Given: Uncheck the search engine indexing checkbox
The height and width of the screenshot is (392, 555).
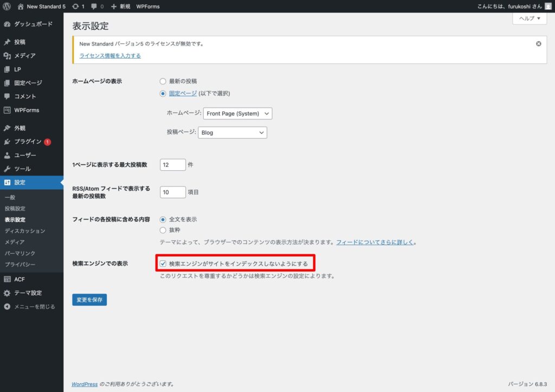Looking at the screenshot, I should point(163,264).
